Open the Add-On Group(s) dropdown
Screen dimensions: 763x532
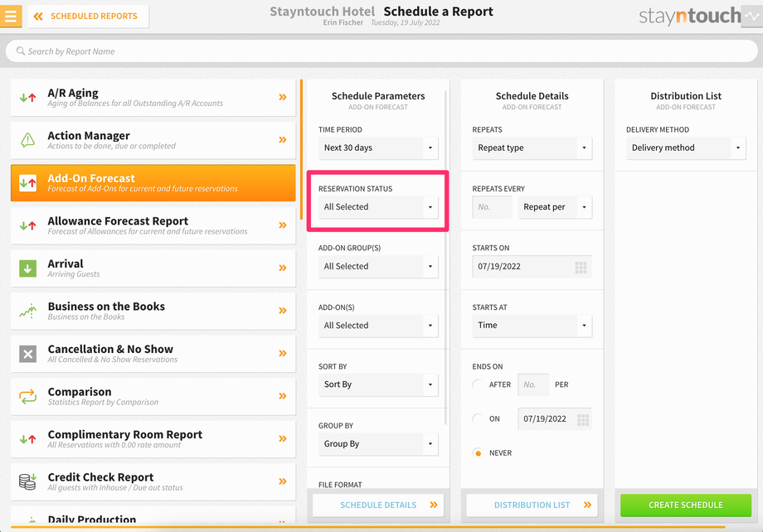pyautogui.click(x=378, y=267)
